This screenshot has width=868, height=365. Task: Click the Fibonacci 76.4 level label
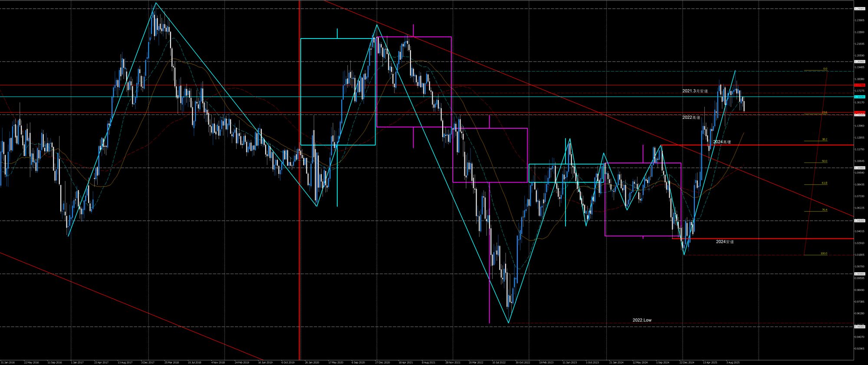[824, 210]
